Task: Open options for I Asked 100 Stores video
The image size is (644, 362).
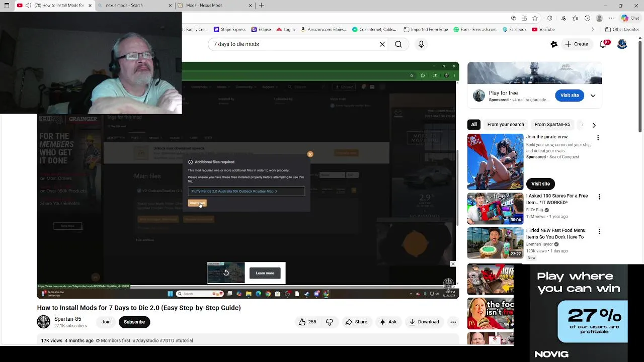Action: [x=599, y=197]
